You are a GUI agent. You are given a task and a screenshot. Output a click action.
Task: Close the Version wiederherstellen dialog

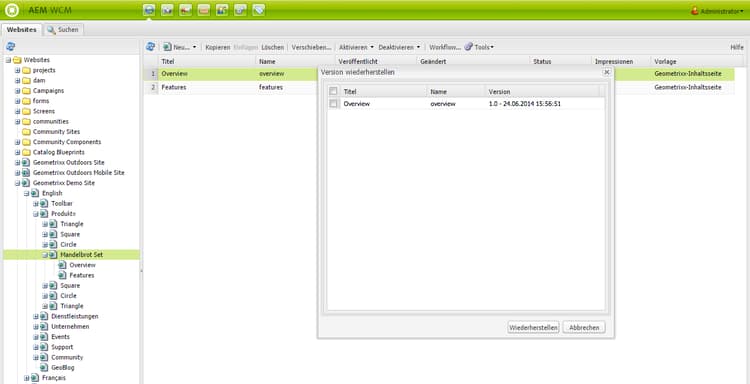pos(607,72)
